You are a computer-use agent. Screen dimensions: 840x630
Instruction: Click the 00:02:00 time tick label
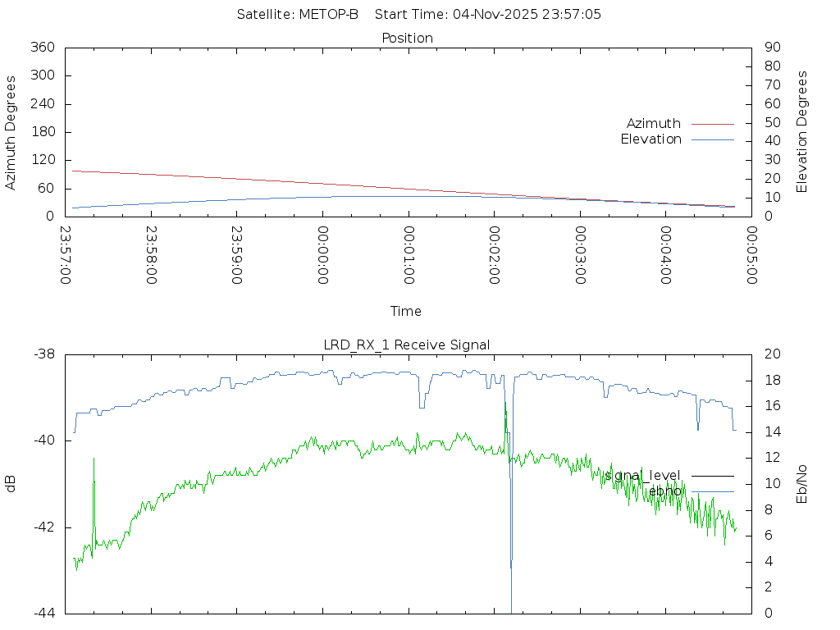[494, 255]
